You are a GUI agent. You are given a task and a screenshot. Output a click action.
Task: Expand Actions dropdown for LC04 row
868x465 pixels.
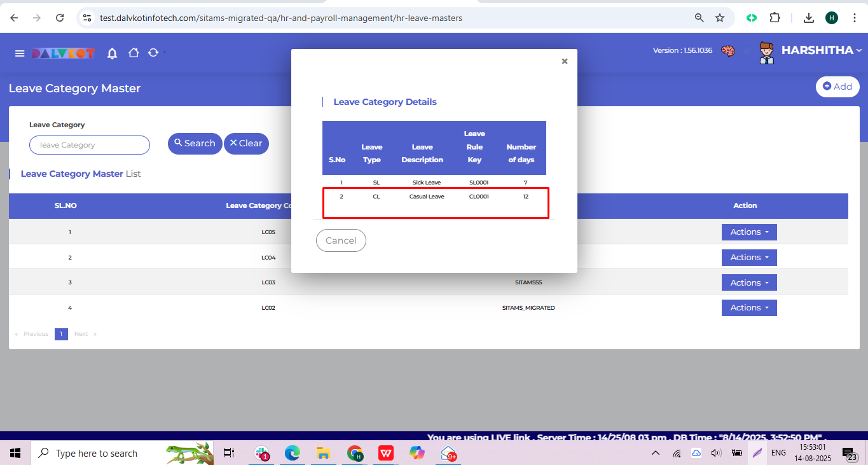748,258
